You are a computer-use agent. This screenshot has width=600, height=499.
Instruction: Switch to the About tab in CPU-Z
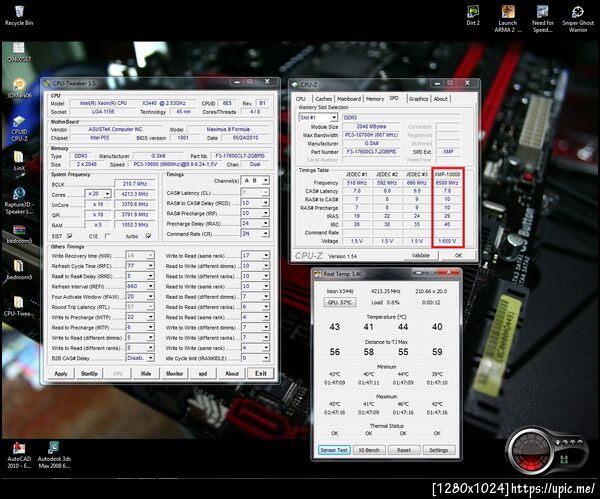[440, 99]
